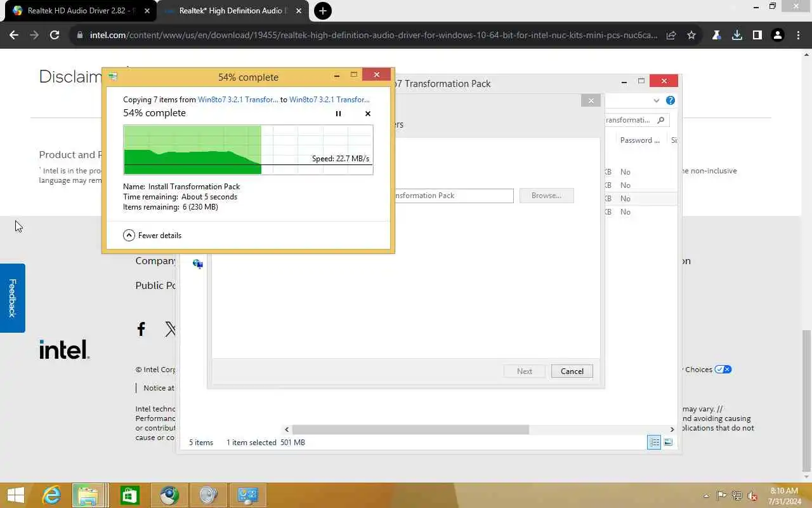Click the destination path field in wizard
Screen dimensions: 812x508
pyautogui.click(x=453, y=196)
